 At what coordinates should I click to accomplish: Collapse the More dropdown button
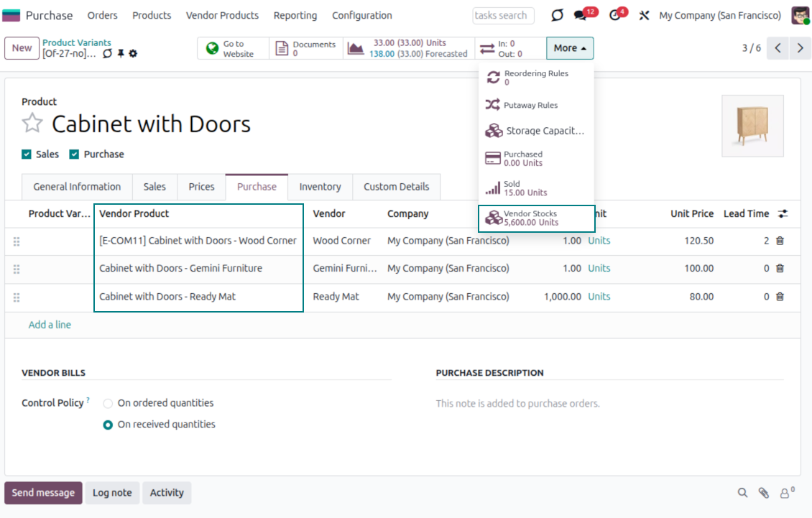point(570,48)
